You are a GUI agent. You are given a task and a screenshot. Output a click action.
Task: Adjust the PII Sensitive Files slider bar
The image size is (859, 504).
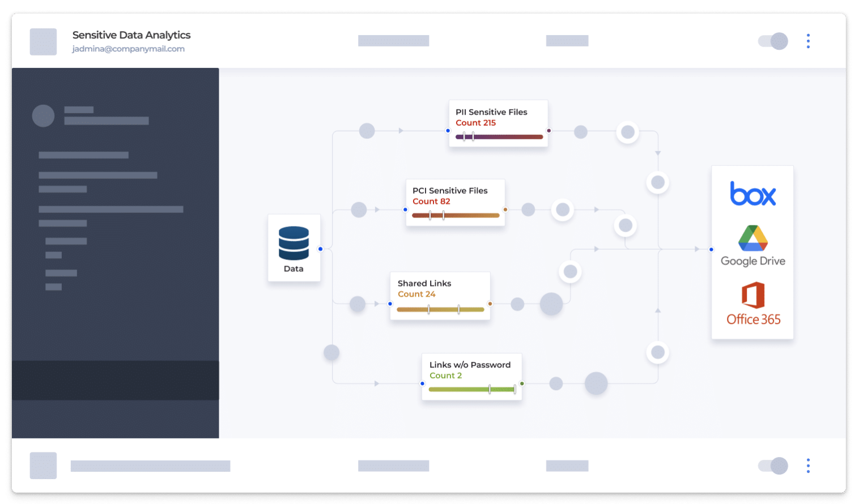(x=499, y=136)
